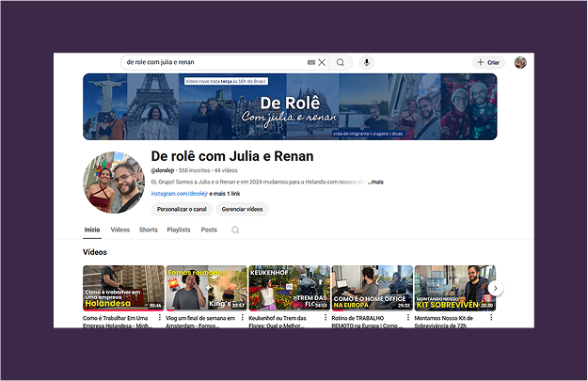This screenshot has width=588, height=381.
Task: Click title 'Keukenhof ou Trem das'
Action: tap(278, 318)
